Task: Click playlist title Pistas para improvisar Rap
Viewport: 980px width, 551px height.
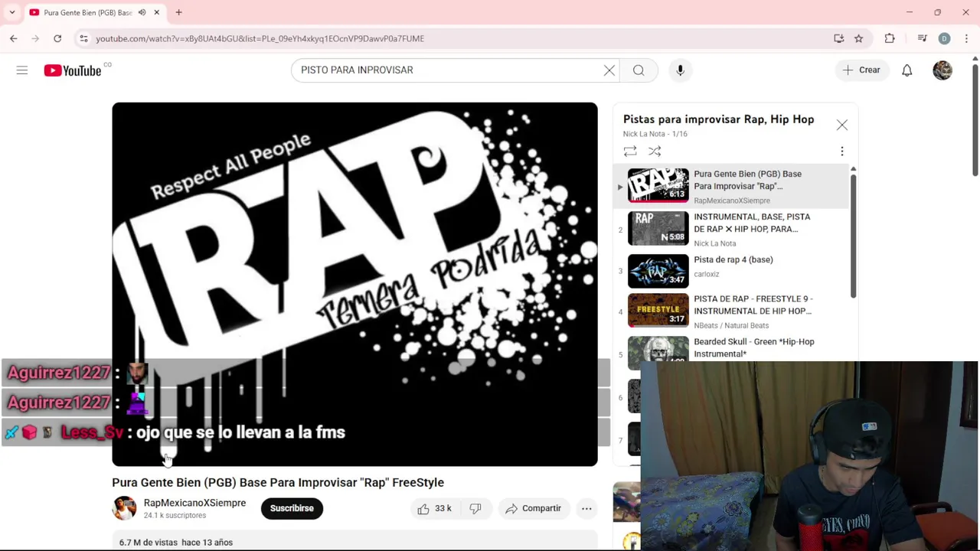Action: coord(718,119)
